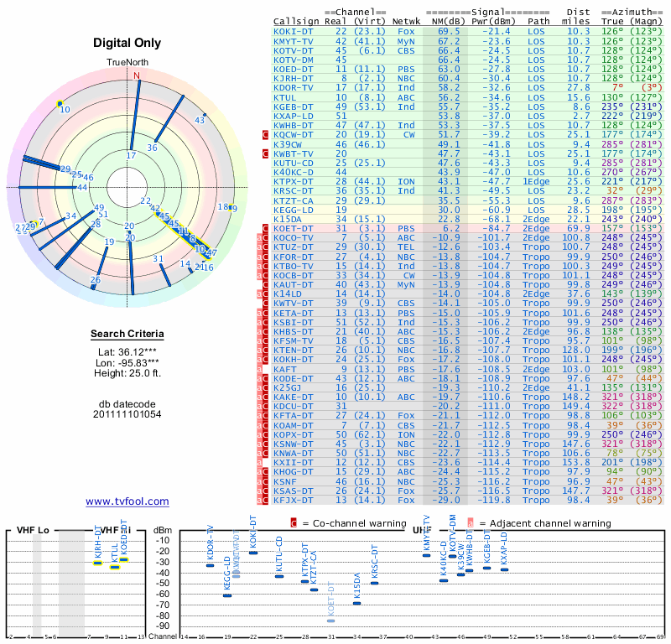Click the db datecode value 201111101054
Screen dimensions: 671x644
pos(127,414)
